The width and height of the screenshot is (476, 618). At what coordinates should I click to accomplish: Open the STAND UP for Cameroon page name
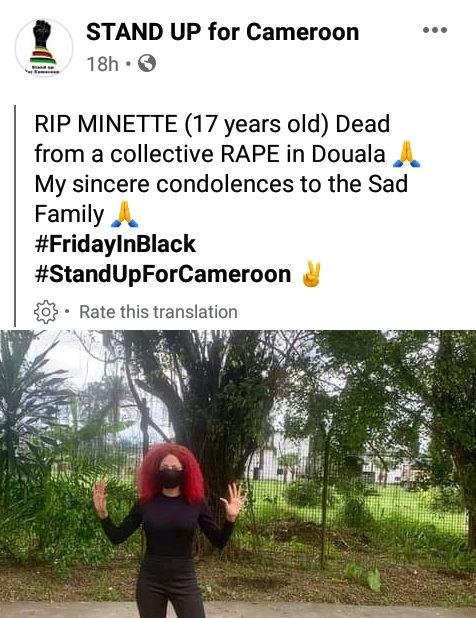point(223,32)
